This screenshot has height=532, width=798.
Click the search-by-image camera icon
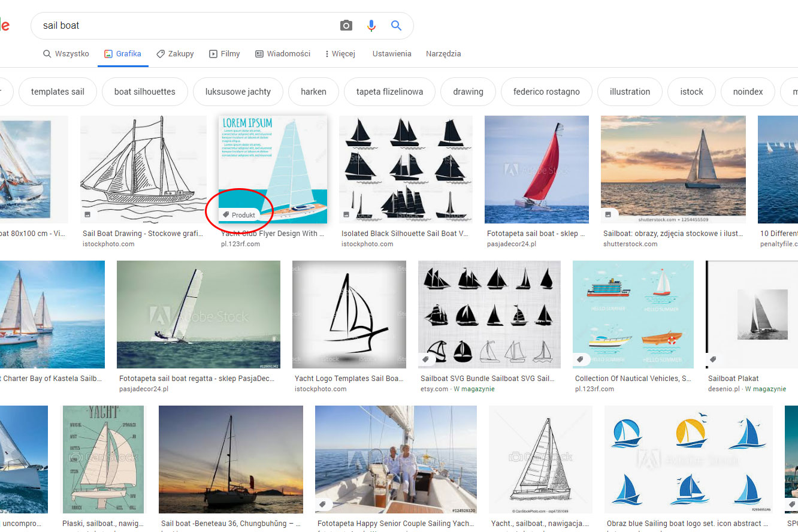pyautogui.click(x=346, y=25)
